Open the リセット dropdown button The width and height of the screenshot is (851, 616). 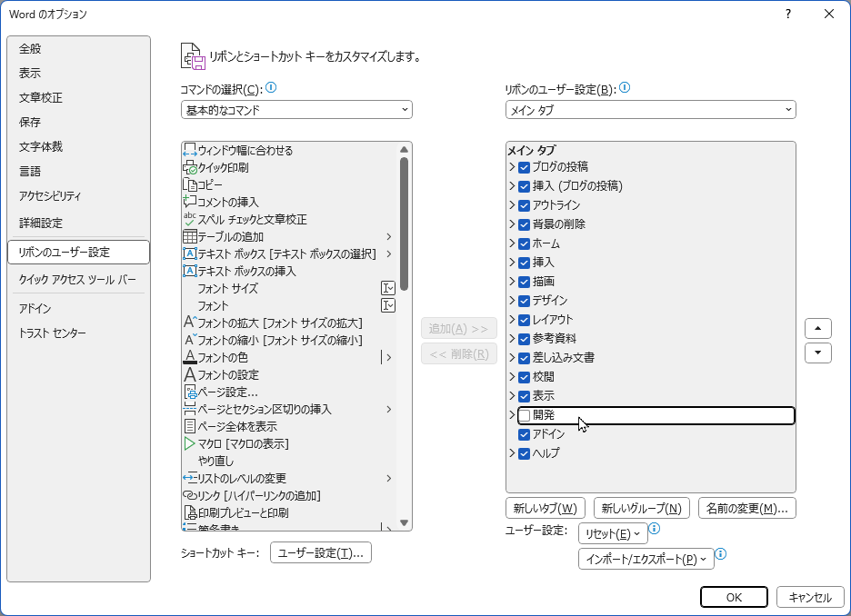tap(613, 533)
